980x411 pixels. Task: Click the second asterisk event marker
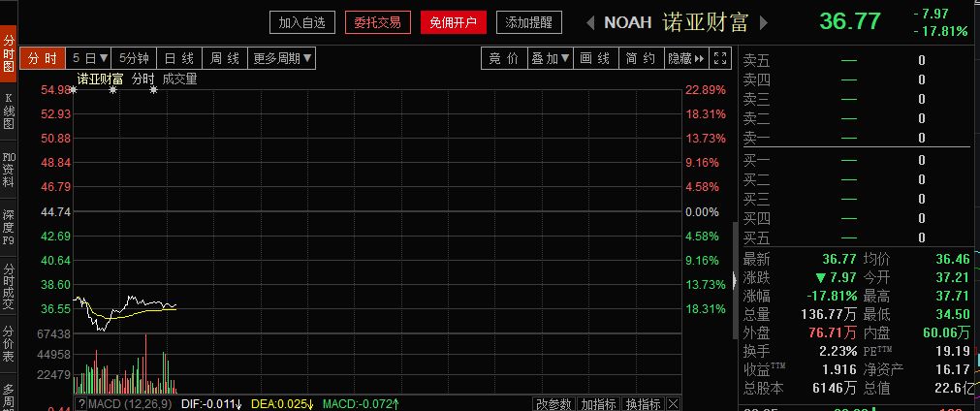coord(113,90)
